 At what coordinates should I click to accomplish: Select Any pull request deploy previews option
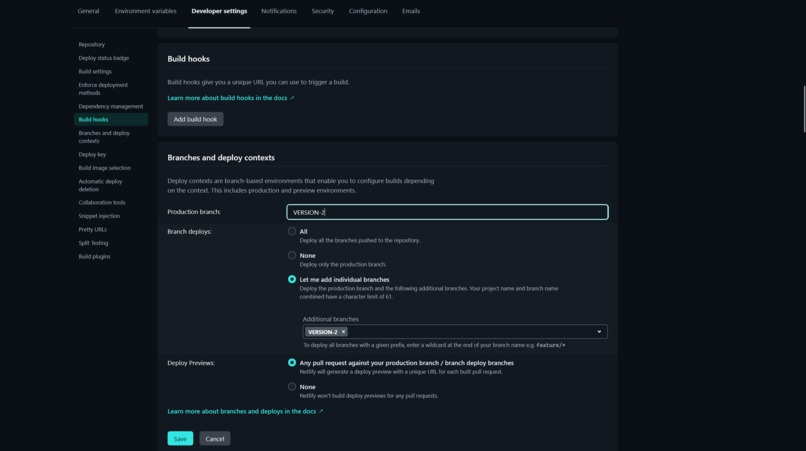(x=292, y=363)
